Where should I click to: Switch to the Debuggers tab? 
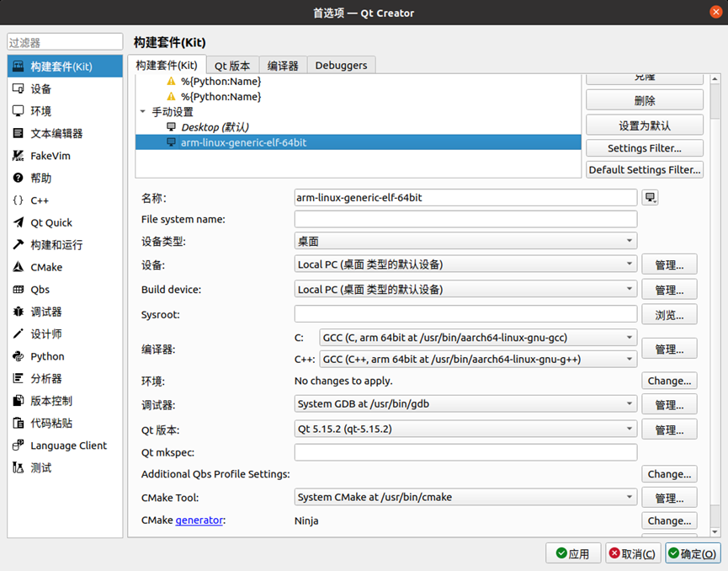click(341, 66)
